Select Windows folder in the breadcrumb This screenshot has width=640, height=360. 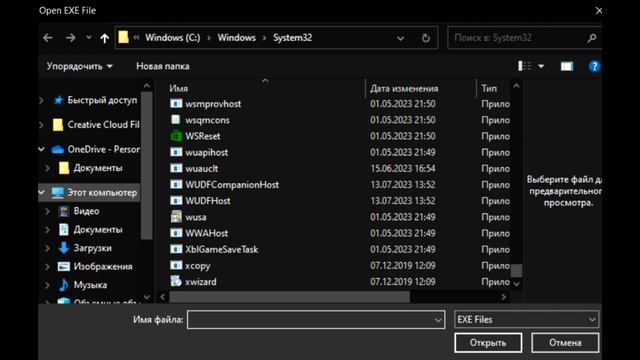236,38
